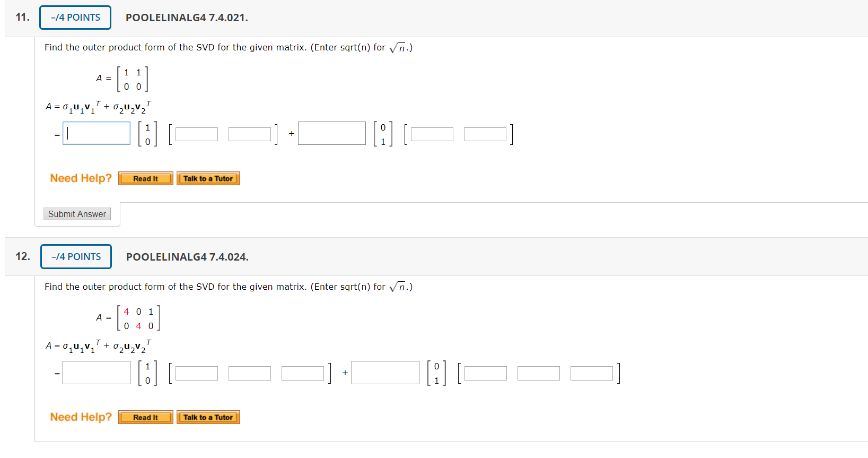The image size is (868, 458).
Task: Click the Need Help label in problem 12
Action: [x=80, y=417]
